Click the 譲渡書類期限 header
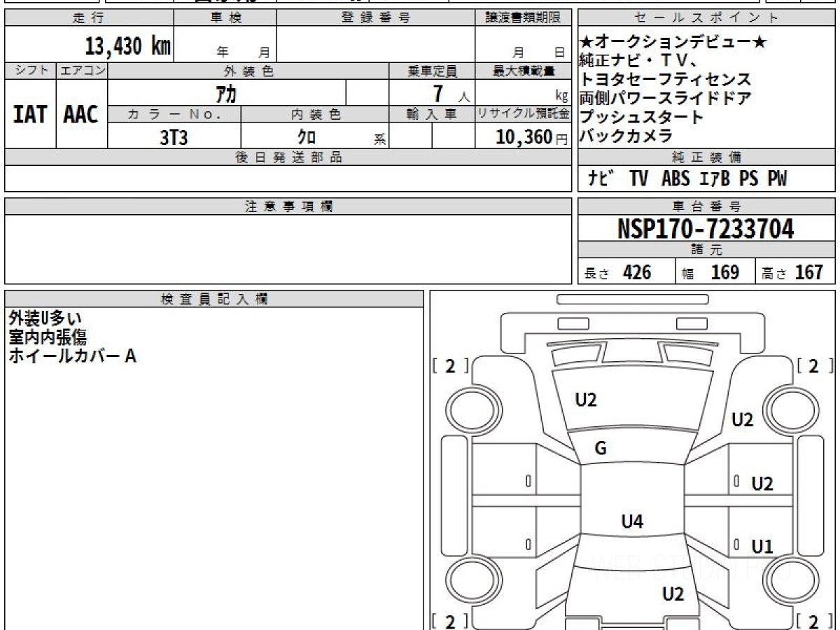This screenshot has height=630, width=840. (523, 18)
